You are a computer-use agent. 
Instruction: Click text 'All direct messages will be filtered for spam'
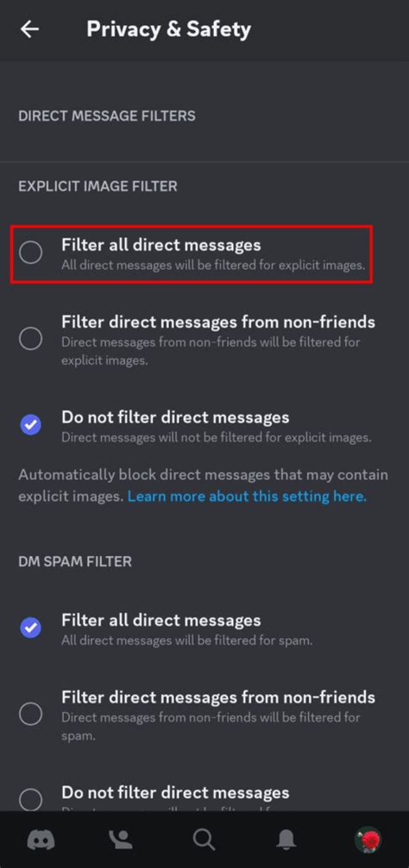[x=186, y=641]
